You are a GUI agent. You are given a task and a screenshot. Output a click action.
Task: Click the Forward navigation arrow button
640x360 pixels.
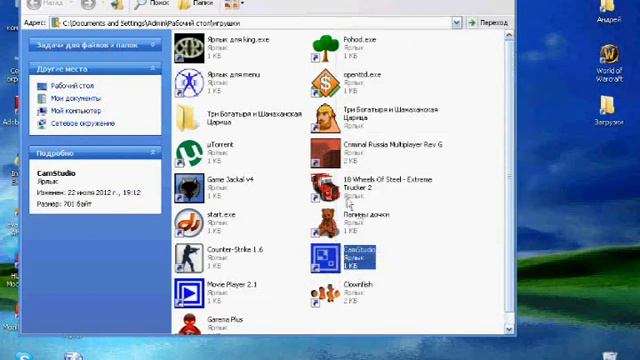[87, 4]
